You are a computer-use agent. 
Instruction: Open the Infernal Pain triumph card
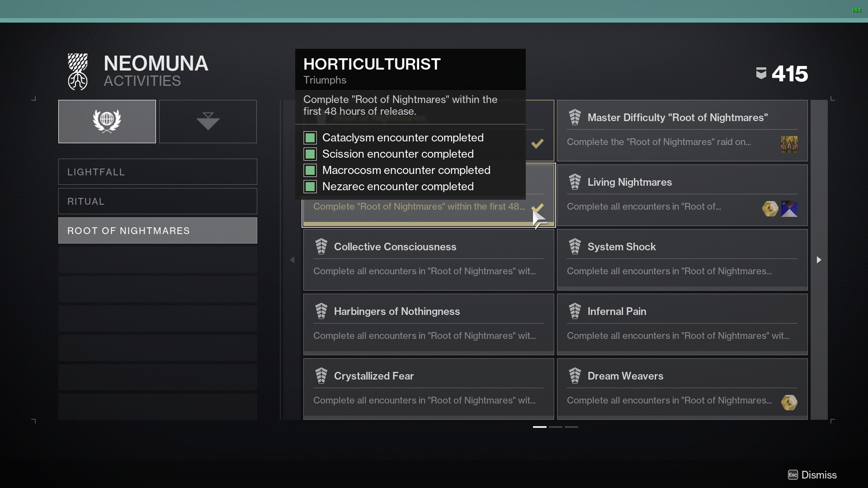682,324
